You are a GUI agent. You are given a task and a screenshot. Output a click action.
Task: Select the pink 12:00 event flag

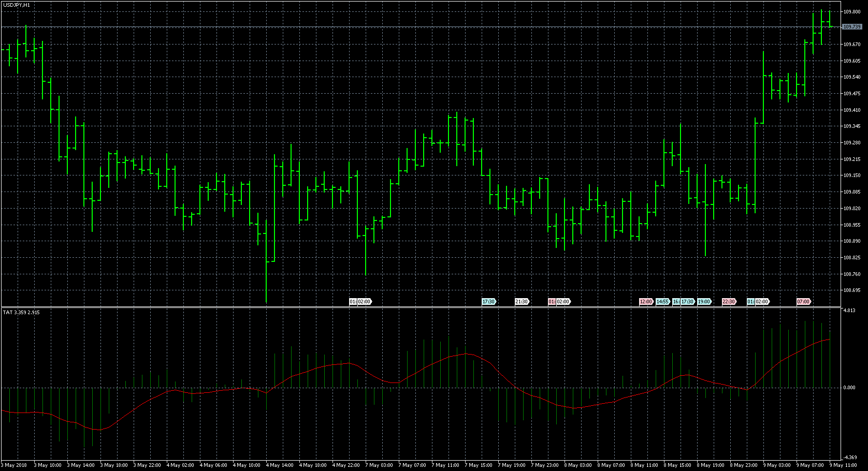[645, 302]
